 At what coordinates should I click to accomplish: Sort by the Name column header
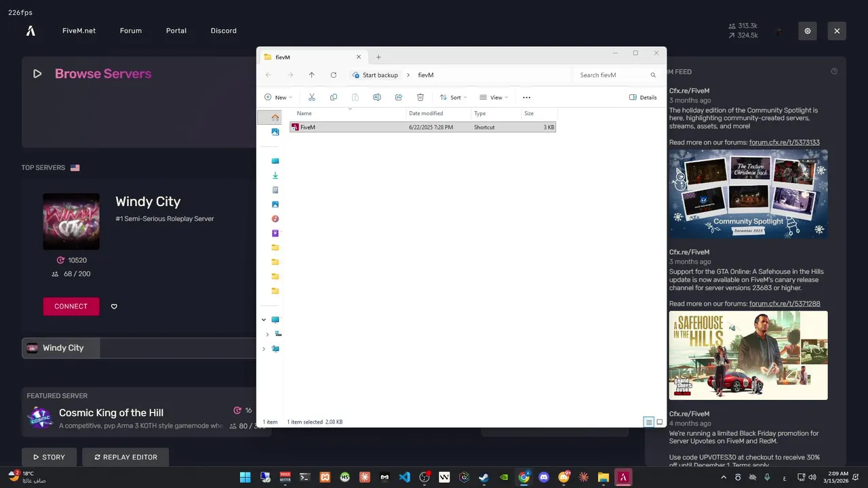pos(349,113)
